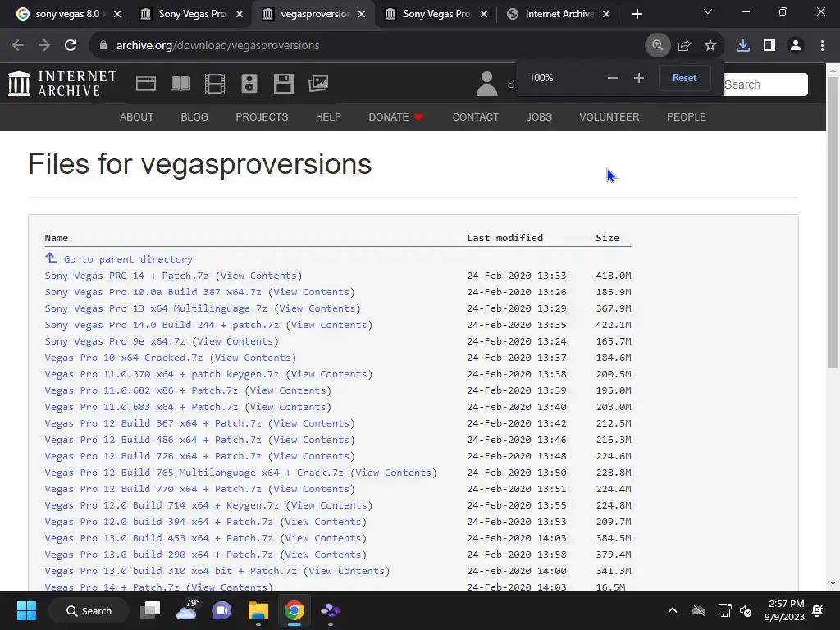The height and width of the screenshot is (630, 840).
Task: Close the vegasproversions tab
Action: pyautogui.click(x=362, y=14)
